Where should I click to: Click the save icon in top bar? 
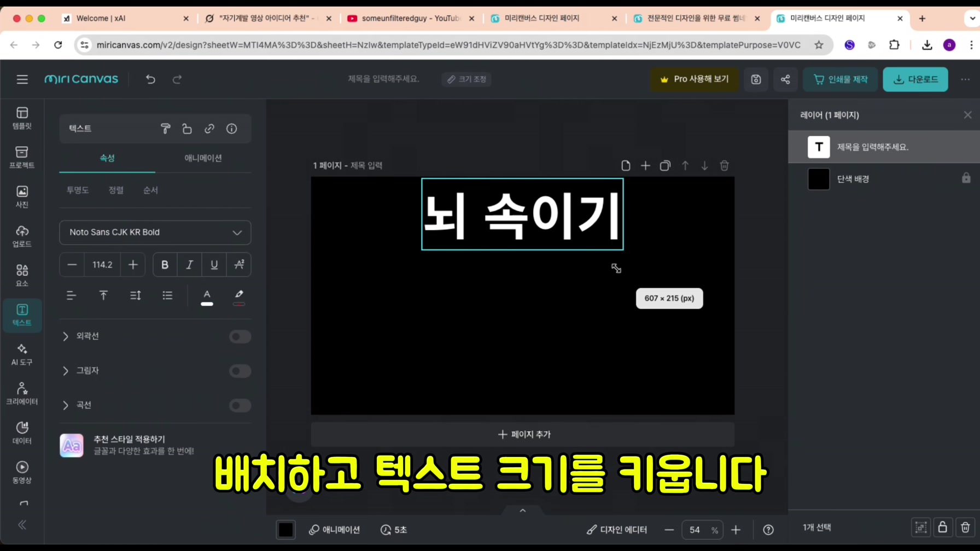(756, 79)
